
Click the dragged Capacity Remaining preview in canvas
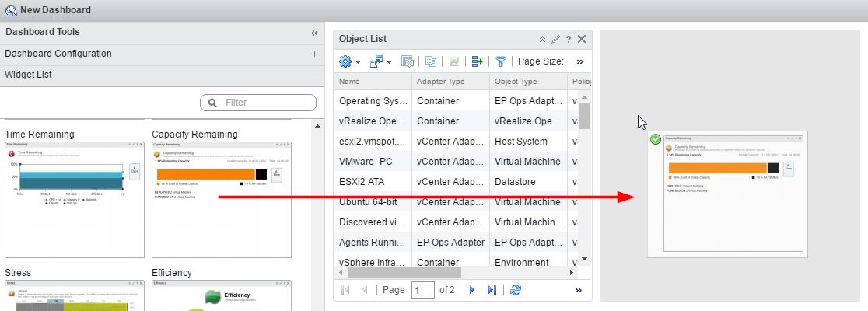(727, 194)
